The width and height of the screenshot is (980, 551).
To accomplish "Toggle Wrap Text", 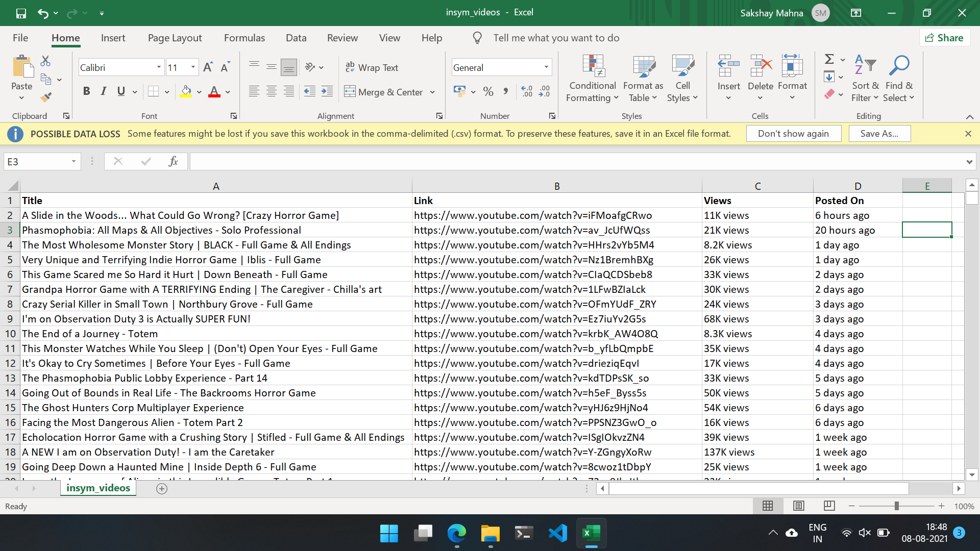I will click(372, 67).
